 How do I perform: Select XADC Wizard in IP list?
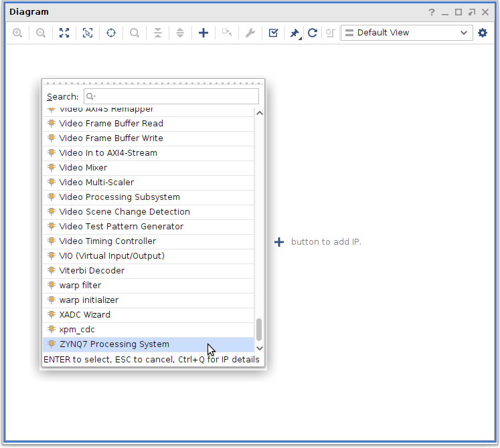click(x=84, y=315)
